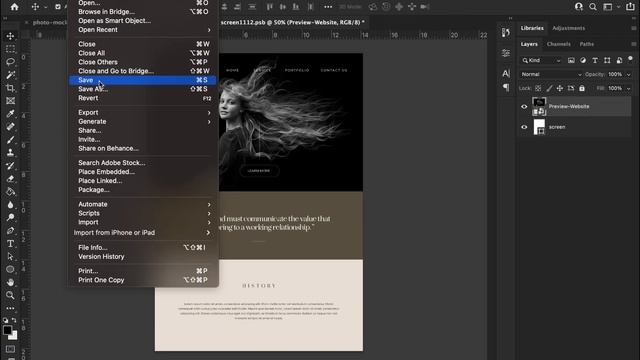Select the Eraser tool
This screenshot has height=360, width=640.
(x=10, y=179)
